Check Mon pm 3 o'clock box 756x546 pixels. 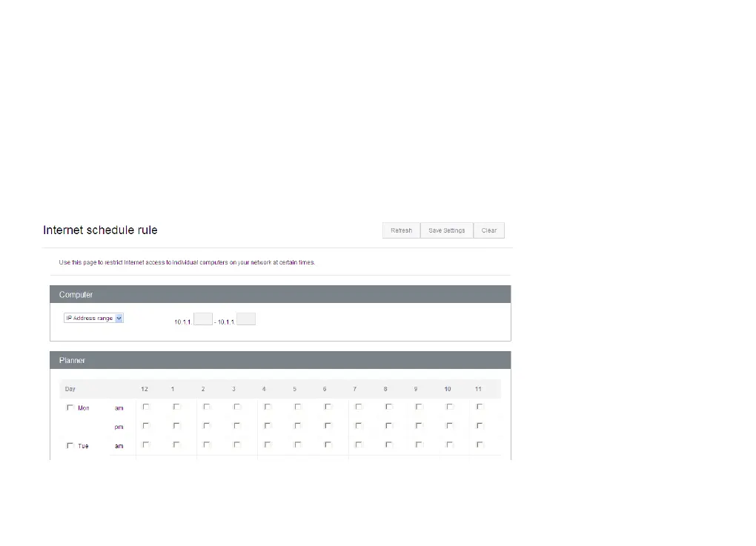click(237, 426)
